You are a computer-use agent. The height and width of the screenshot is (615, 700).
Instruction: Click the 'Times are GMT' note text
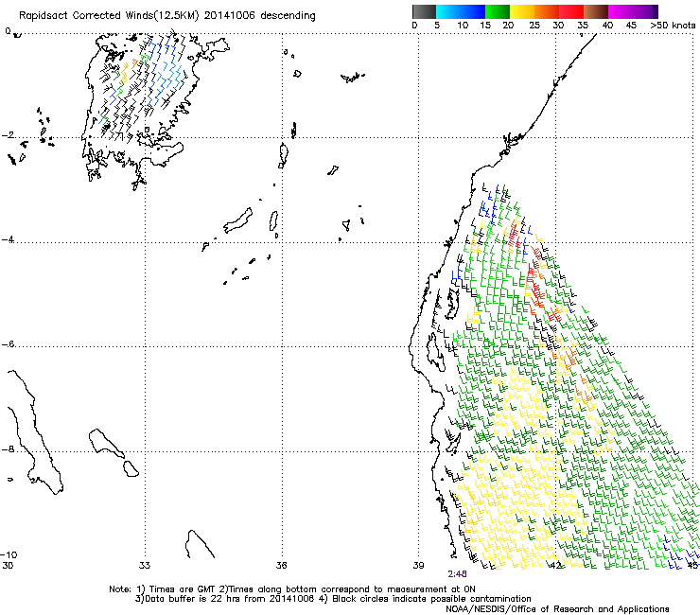coord(183,589)
